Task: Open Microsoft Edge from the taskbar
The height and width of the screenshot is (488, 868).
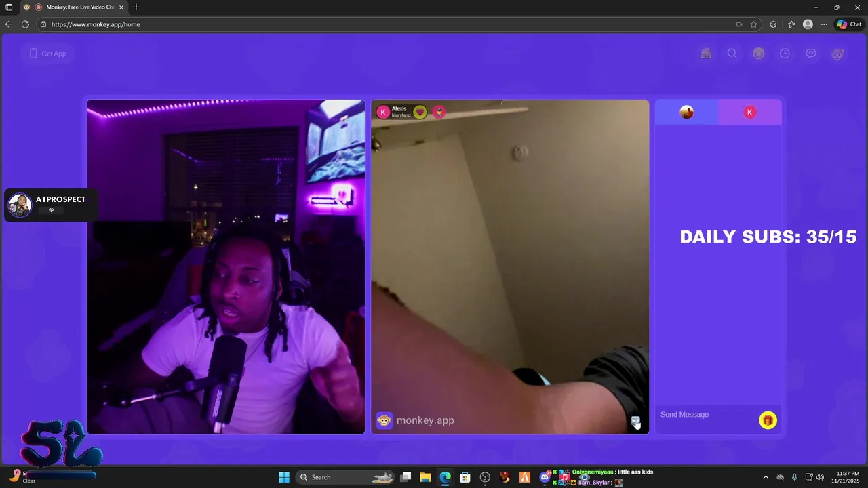Action: (x=445, y=477)
